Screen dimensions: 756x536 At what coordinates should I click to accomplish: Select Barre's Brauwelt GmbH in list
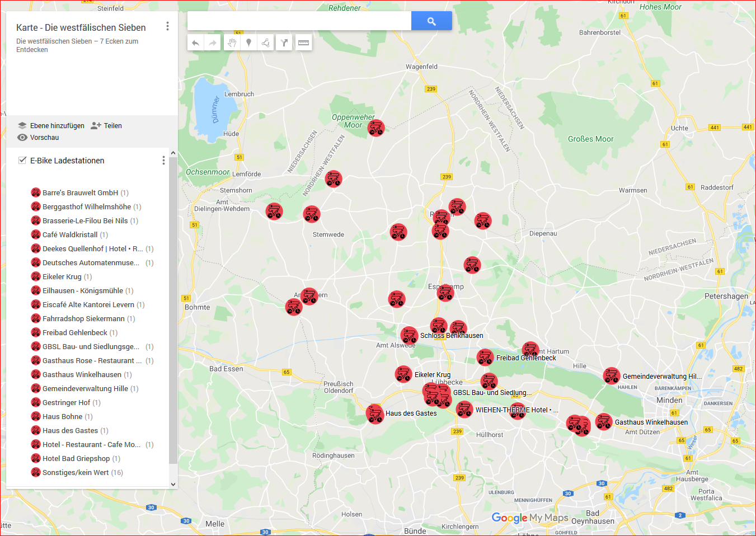coord(80,193)
